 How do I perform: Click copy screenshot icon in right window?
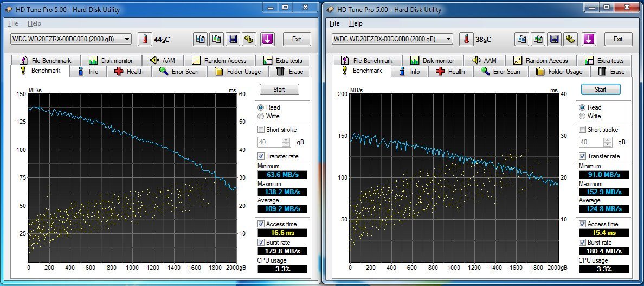click(538, 39)
